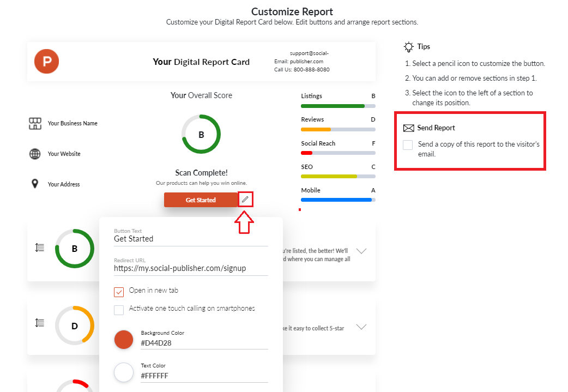Image resolution: width=568 pixels, height=392 pixels.
Task: Click the orange P logo avatar
Action: [46, 61]
